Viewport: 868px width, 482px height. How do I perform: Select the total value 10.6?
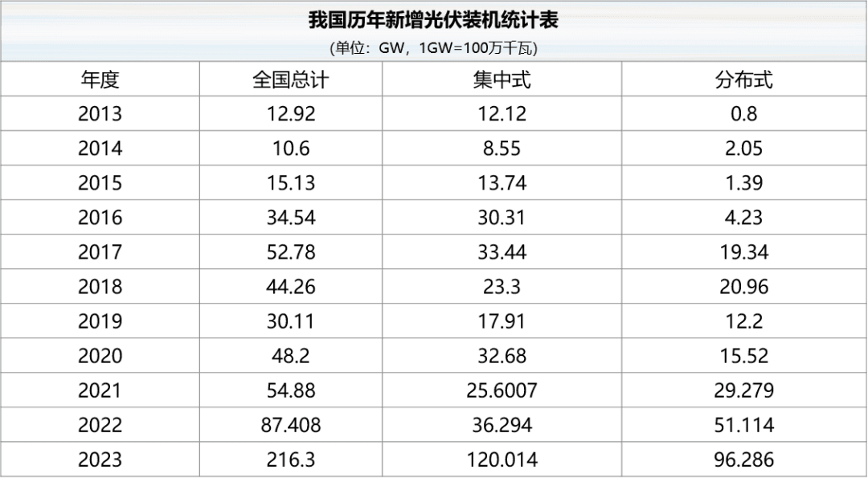[291, 149]
